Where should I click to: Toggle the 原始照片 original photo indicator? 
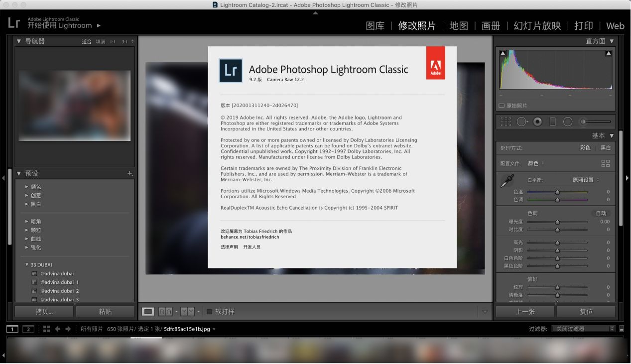pos(502,106)
